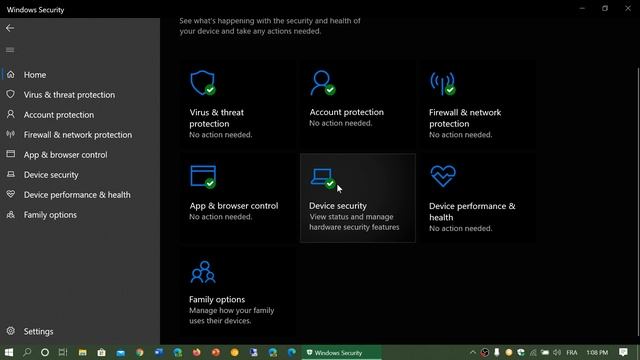
Task: Open Task View on the taskbar
Action: tap(63, 352)
